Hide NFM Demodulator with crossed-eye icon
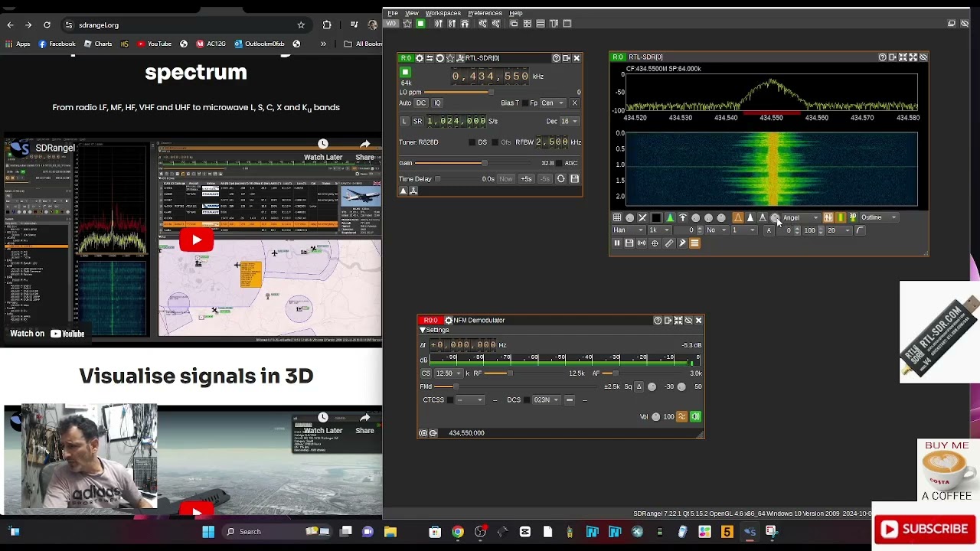Image resolution: width=980 pixels, height=551 pixels. tap(688, 321)
